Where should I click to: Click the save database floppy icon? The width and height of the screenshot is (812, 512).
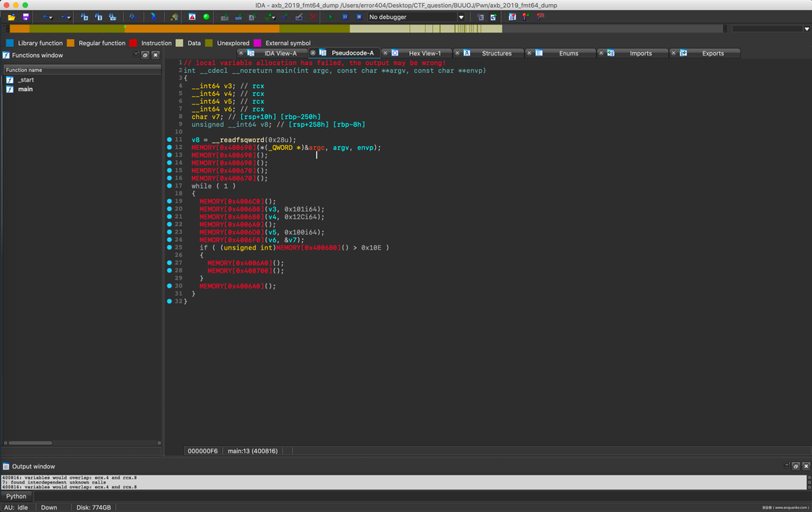coord(25,17)
